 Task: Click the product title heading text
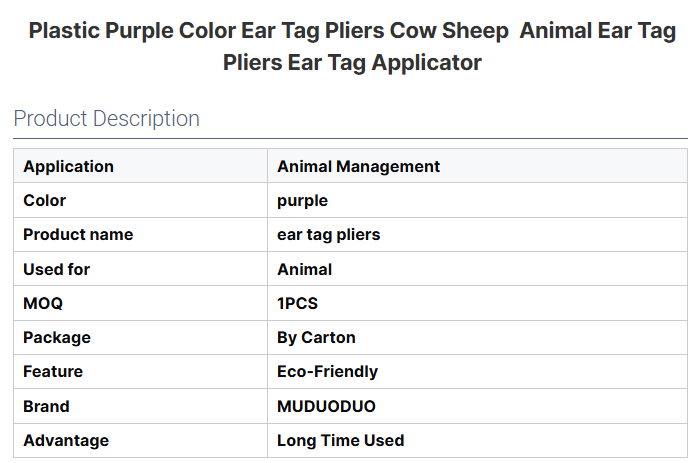(352, 46)
